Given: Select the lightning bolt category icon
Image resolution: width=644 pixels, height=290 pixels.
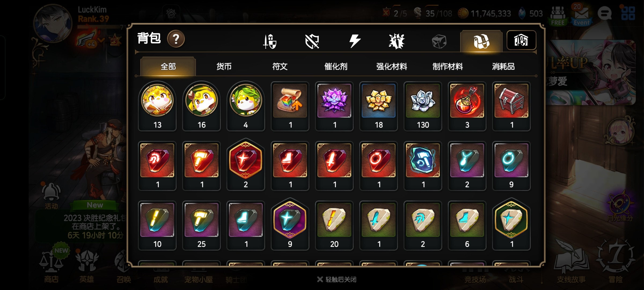Looking at the screenshot, I should coord(354,41).
